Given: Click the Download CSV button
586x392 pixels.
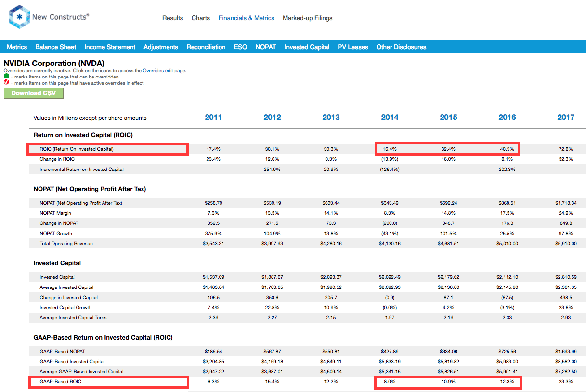Looking at the screenshot, I should [34, 93].
